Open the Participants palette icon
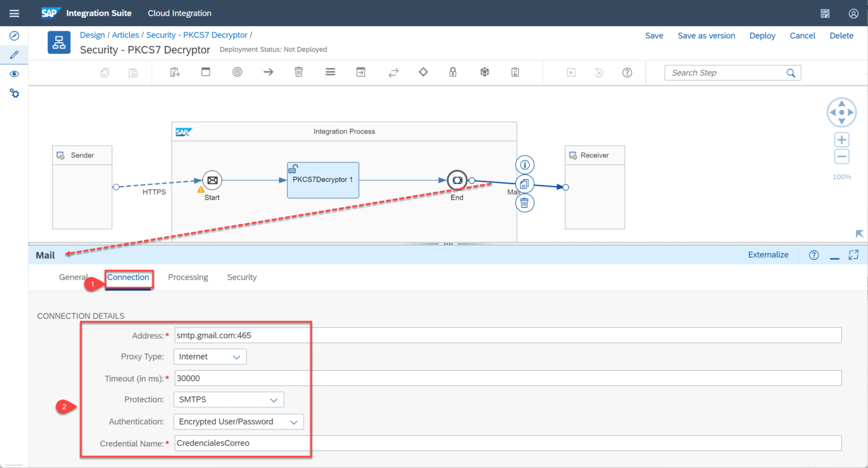The height and width of the screenshot is (468, 868). (175, 73)
